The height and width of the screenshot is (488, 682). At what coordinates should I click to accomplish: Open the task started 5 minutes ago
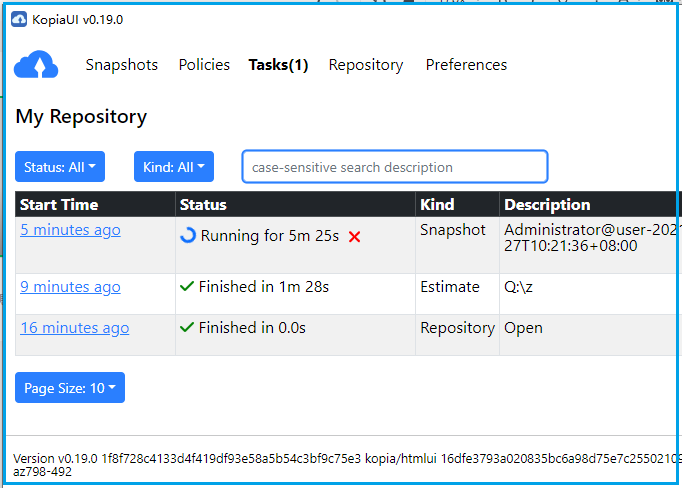70,230
